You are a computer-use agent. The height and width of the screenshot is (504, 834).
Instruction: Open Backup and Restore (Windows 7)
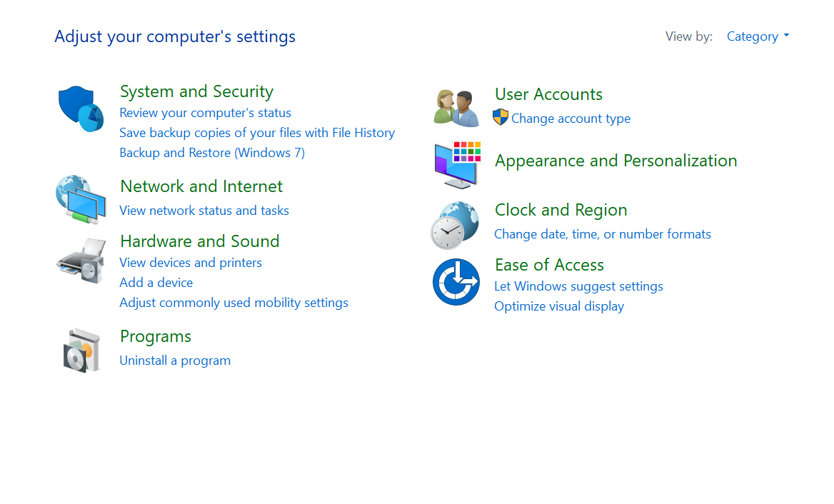pos(211,153)
